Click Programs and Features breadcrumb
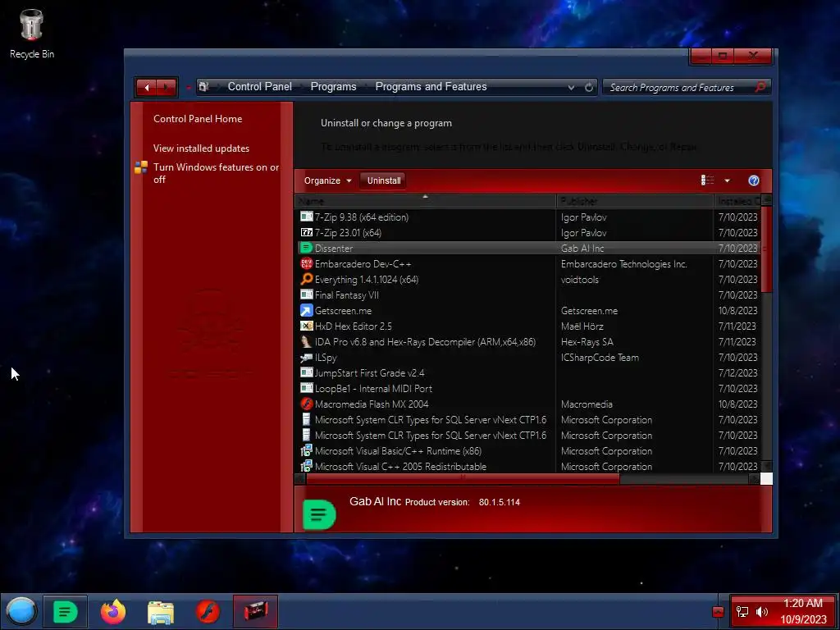This screenshot has height=630, width=840. coord(431,87)
